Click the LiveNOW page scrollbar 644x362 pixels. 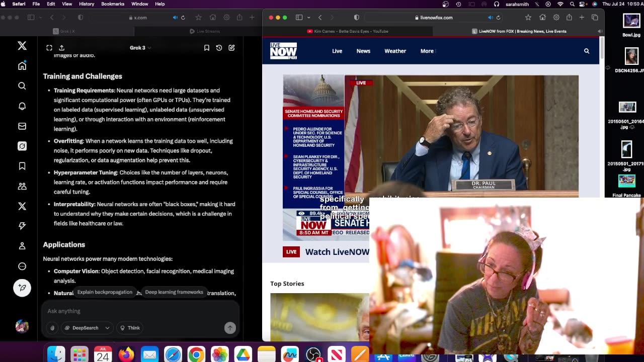click(x=602, y=48)
